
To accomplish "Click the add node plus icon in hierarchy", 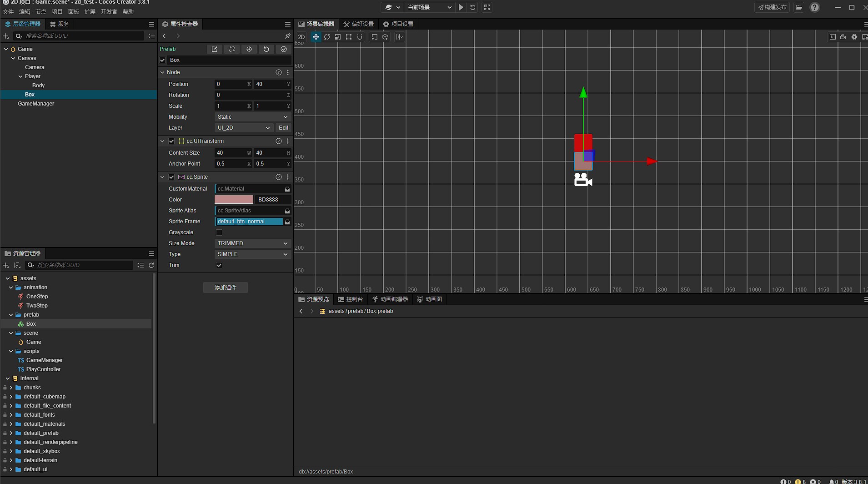I will tap(6, 36).
